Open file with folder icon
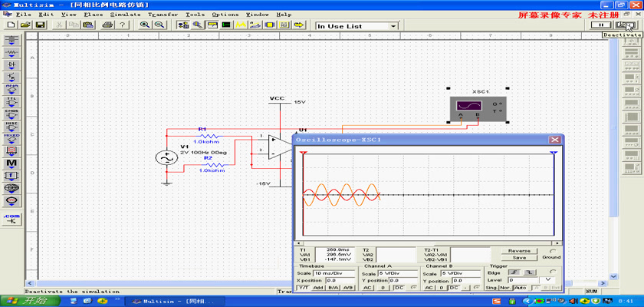 point(25,25)
